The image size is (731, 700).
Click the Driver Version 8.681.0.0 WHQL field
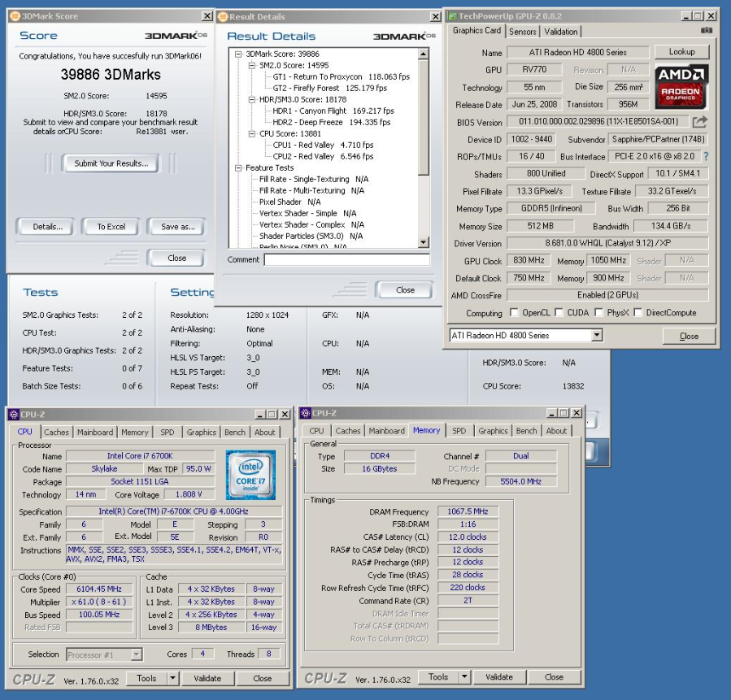(x=607, y=243)
